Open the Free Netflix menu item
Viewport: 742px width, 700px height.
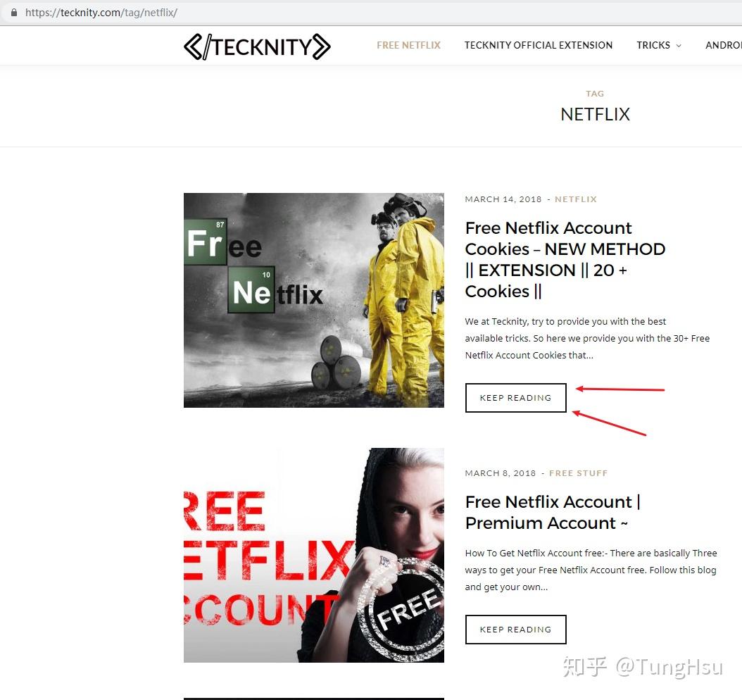click(x=408, y=46)
